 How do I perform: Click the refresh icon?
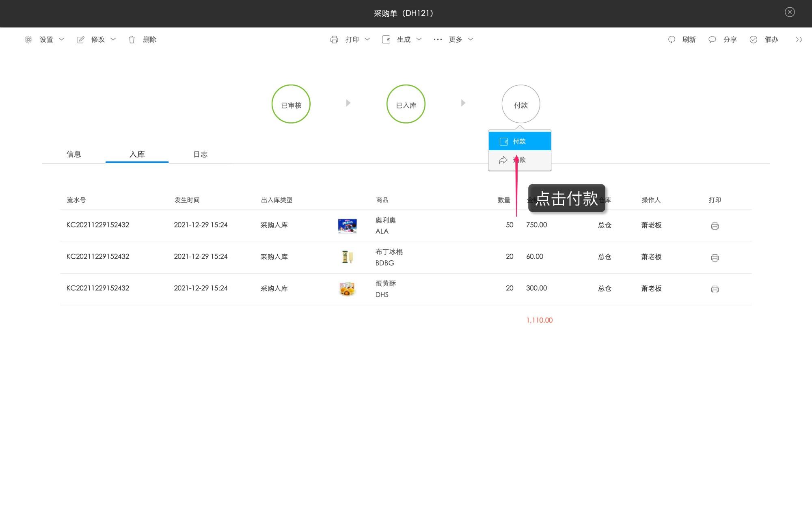pos(672,39)
